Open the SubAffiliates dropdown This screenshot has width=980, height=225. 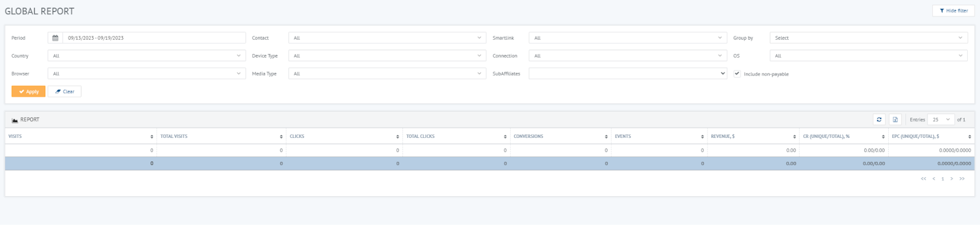pos(628,74)
